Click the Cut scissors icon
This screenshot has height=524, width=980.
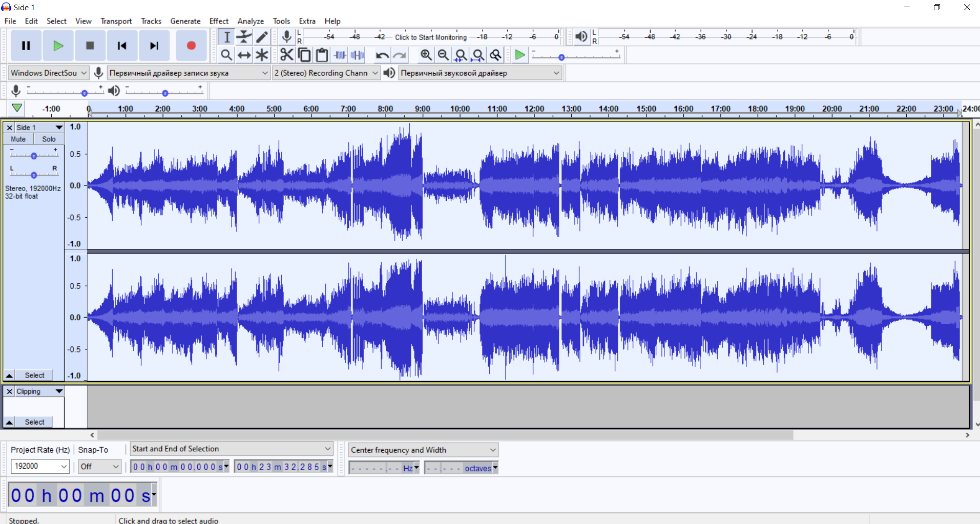point(287,55)
